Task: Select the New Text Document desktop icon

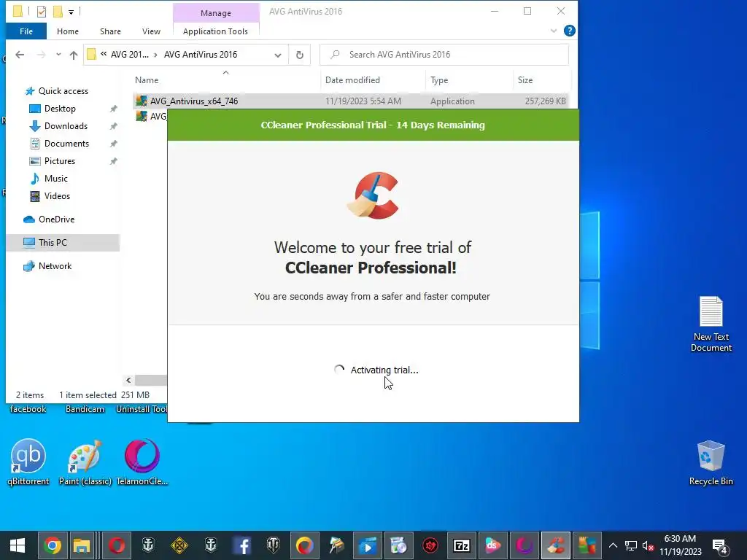Action: coord(711,324)
